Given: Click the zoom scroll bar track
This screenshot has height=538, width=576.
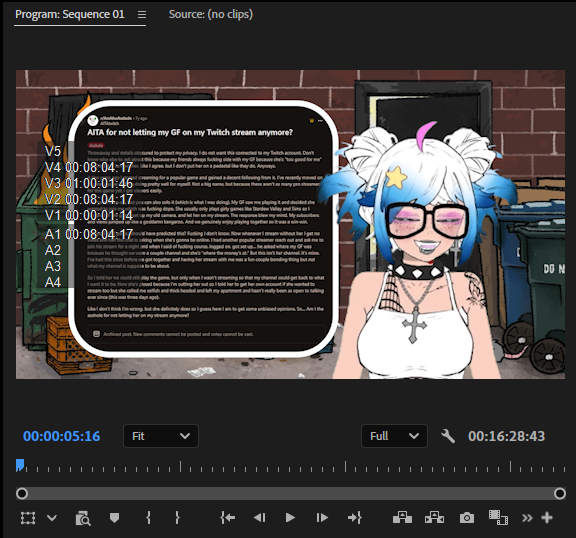Looking at the screenshot, I should tap(291, 493).
